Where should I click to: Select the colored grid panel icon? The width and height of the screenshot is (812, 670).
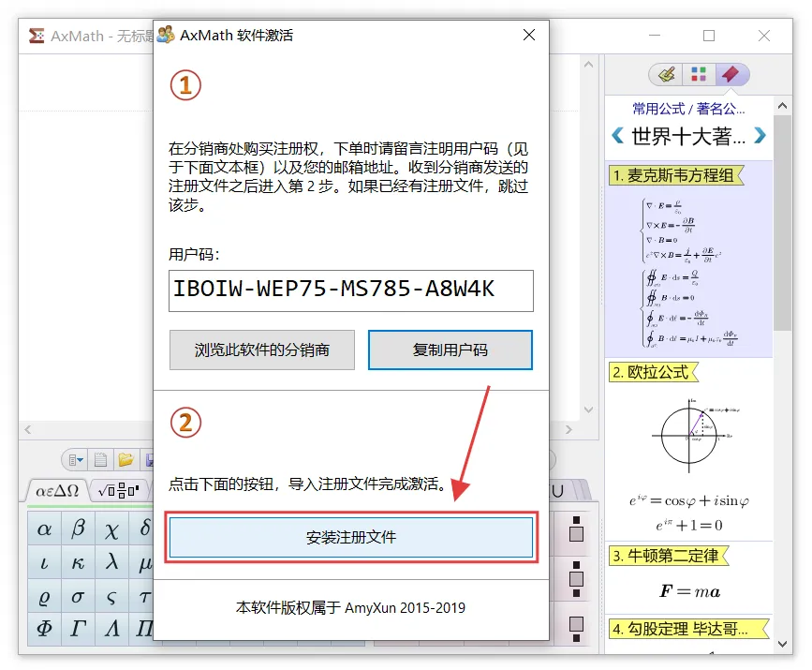(699, 74)
